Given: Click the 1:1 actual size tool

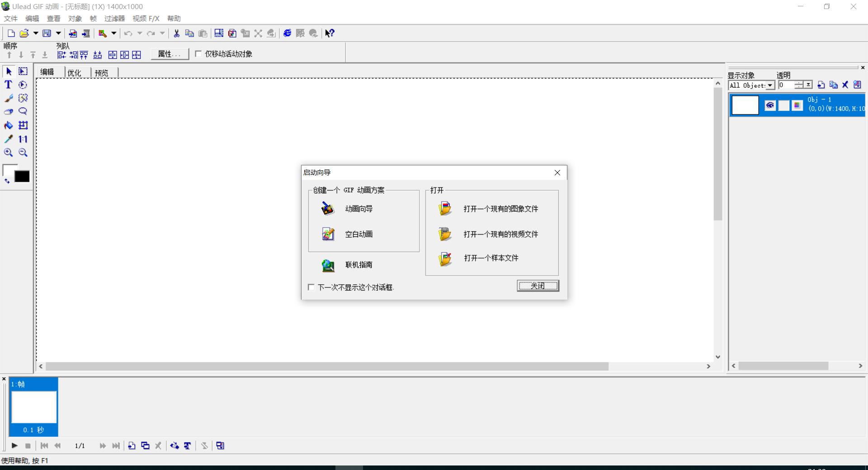Looking at the screenshot, I should (23, 139).
